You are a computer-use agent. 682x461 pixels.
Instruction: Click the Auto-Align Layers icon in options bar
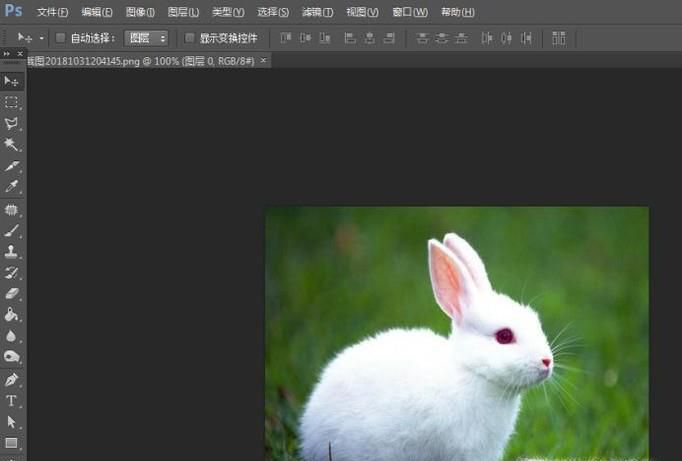pos(558,38)
